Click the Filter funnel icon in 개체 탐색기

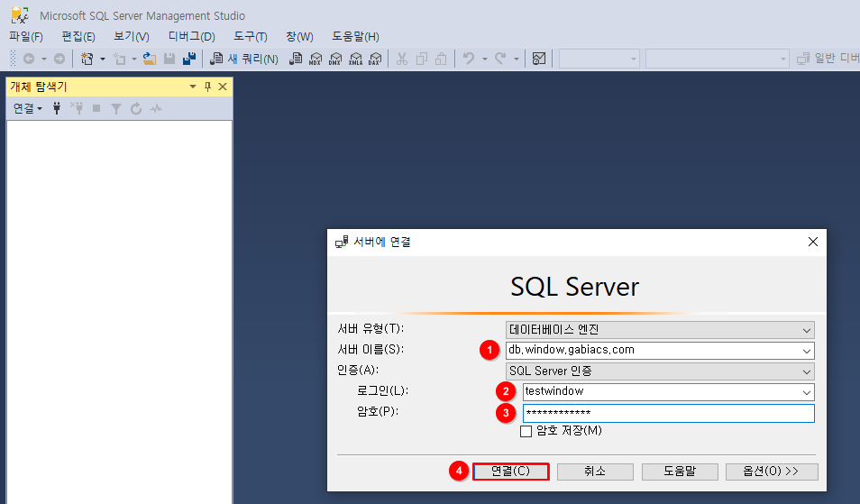(x=116, y=108)
